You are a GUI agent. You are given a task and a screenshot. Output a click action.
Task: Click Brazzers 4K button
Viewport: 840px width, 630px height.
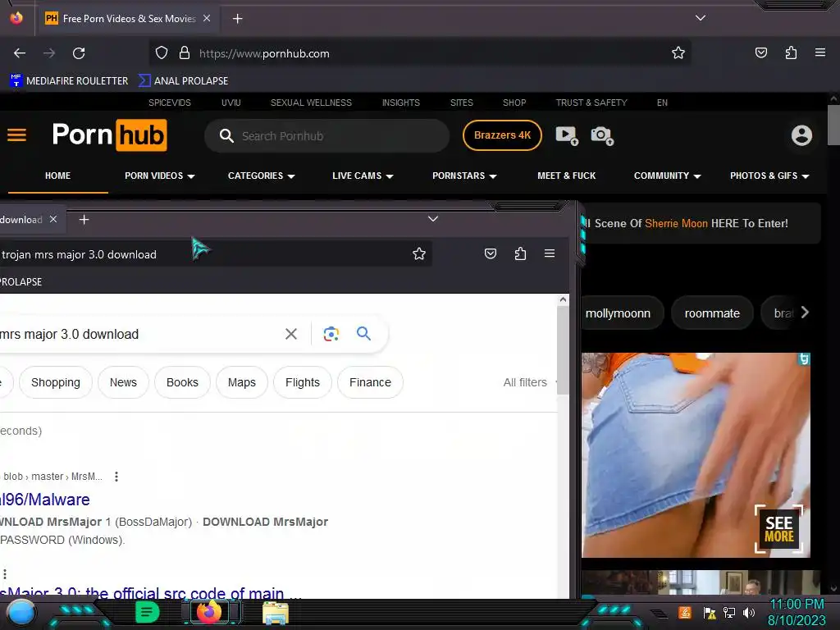click(x=502, y=135)
